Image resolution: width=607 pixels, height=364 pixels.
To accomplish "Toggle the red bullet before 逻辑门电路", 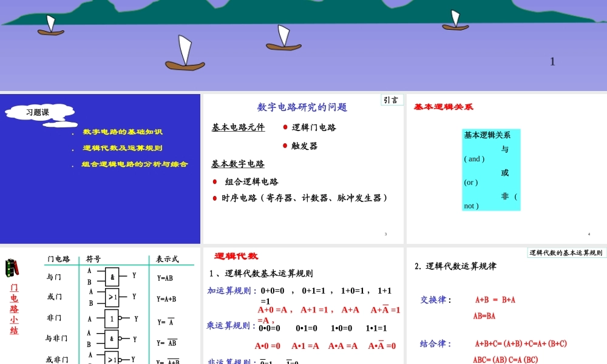I will tap(285, 127).
